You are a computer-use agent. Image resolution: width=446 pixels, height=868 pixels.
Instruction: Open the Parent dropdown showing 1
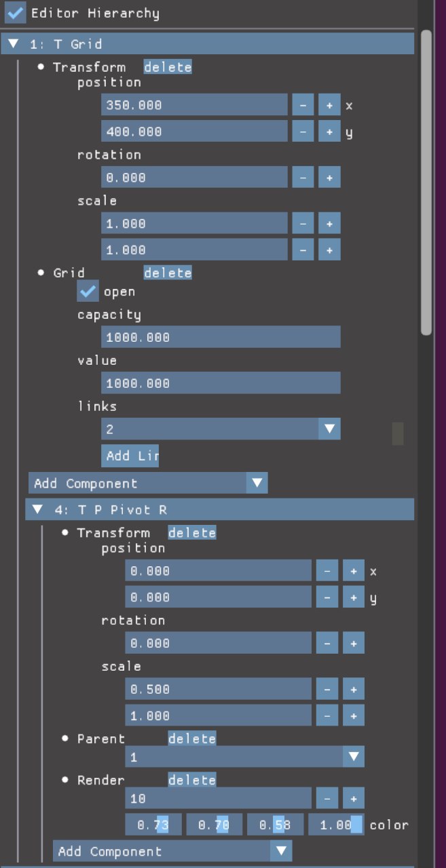[x=244, y=757]
